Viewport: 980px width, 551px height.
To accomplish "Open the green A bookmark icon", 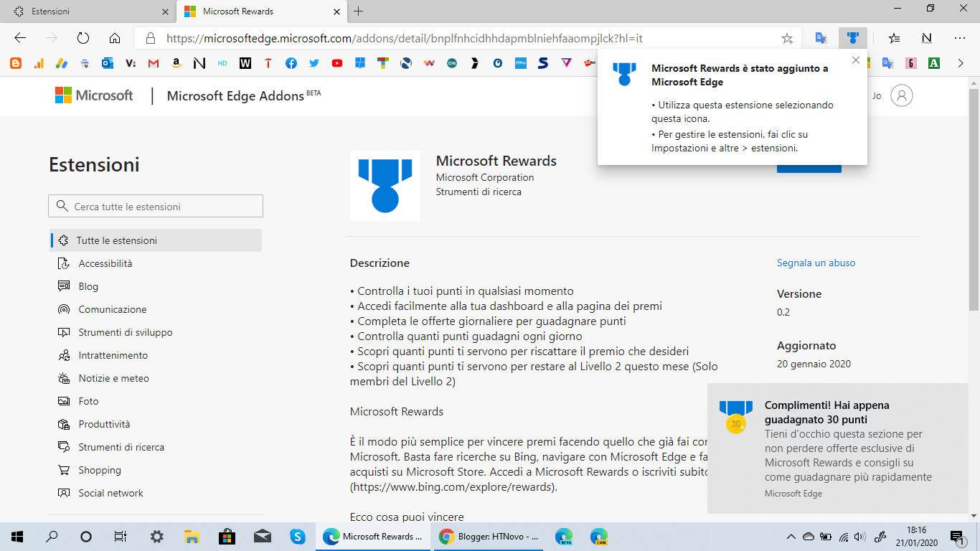I will [934, 63].
